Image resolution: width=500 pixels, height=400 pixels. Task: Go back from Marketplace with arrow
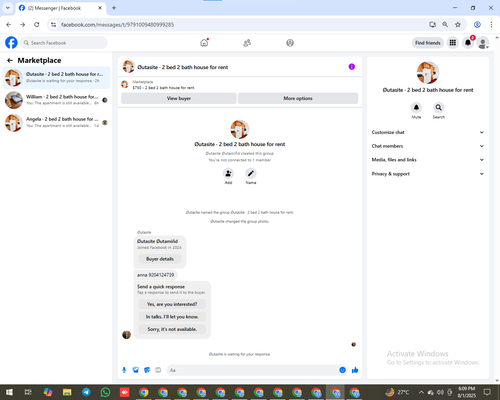tap(10, 60)
